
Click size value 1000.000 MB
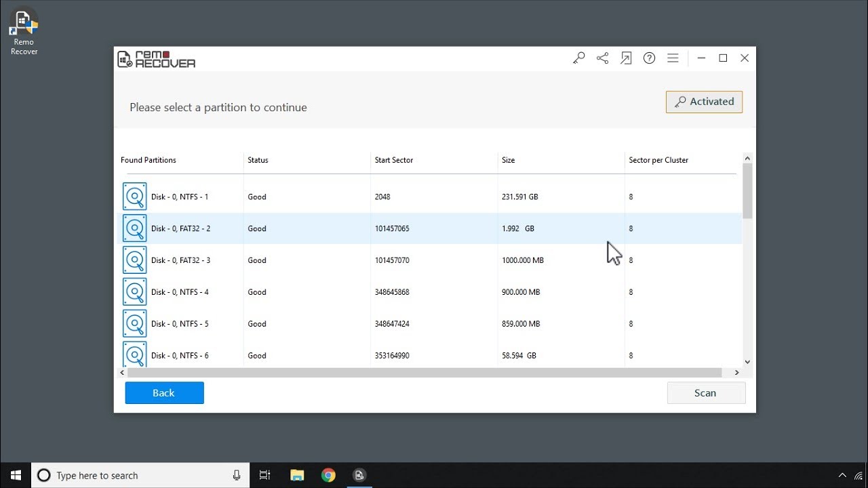pyautogui.click(x=523, y=260)
